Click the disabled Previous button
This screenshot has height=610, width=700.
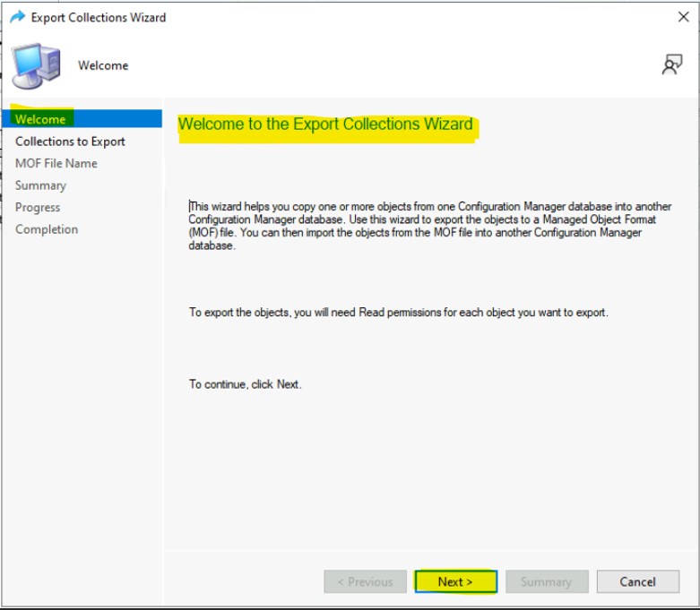click(365, 581)
